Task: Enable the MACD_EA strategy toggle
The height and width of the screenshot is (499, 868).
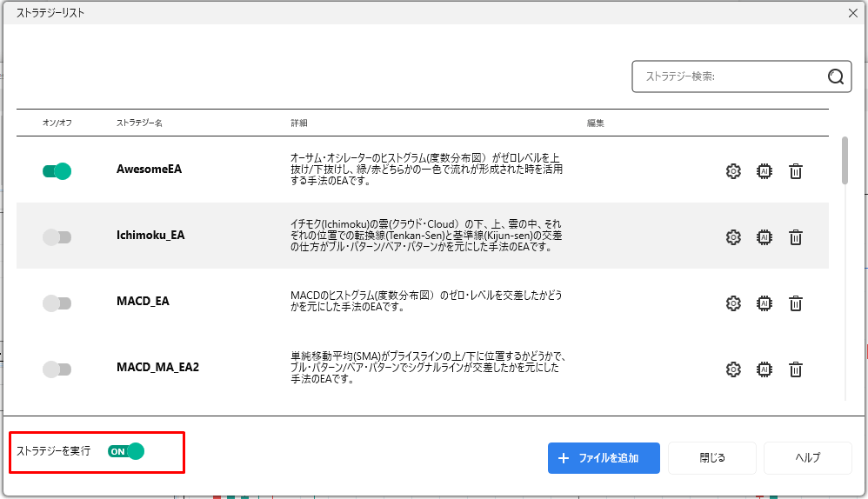Action: pyautogui.click(x=57, y=303)
